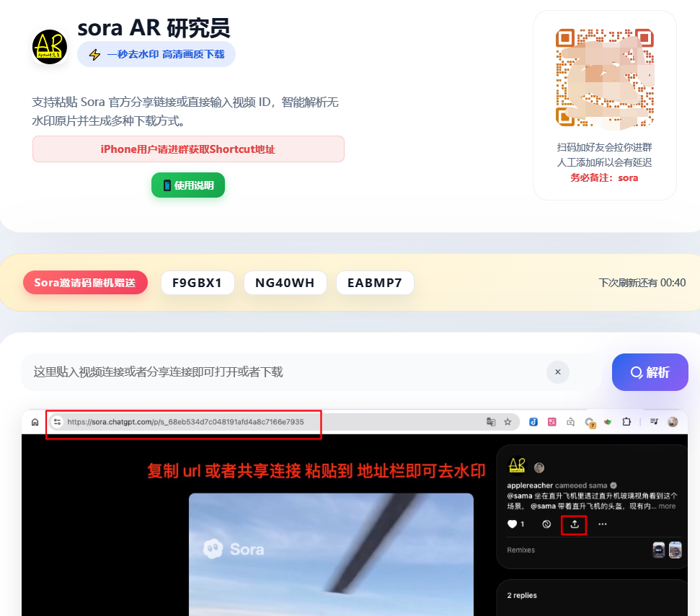Clear the link input with the X icon
This screenshot has height=616, width=700.
pyautogui.click(x=557, y=372)
